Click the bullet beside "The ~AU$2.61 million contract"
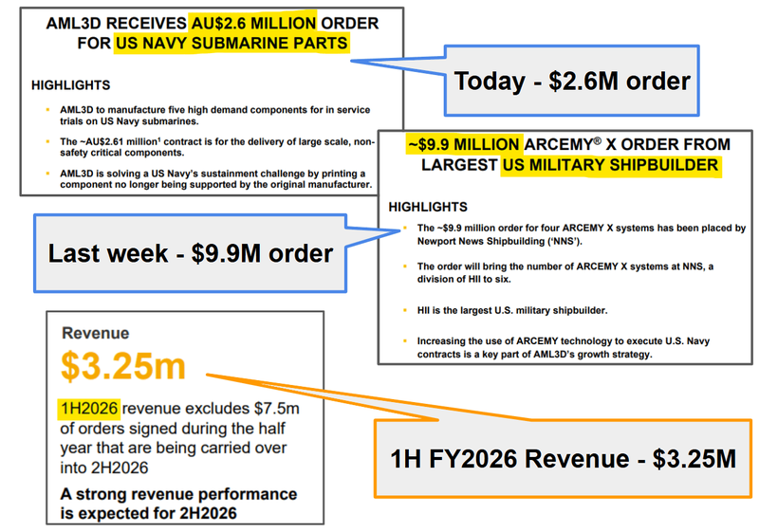Screen dimensions: 759x532 tap(48, 141)
